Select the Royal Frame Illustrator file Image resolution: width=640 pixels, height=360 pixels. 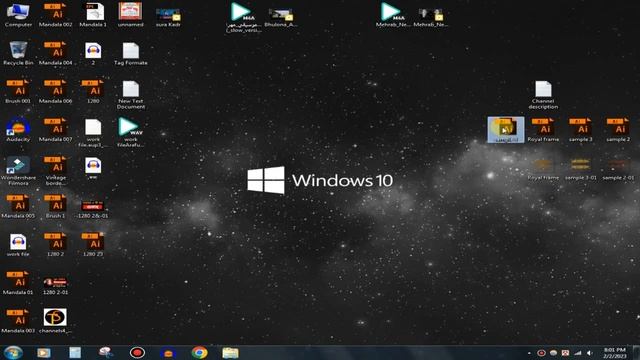point(543,130)
